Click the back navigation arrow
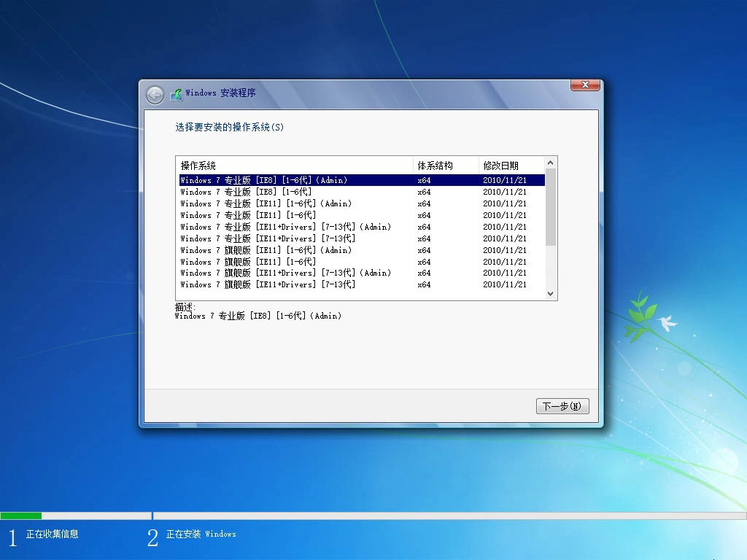Image resolution: width=747 pixels, height=560 pixels. (155, 94)
